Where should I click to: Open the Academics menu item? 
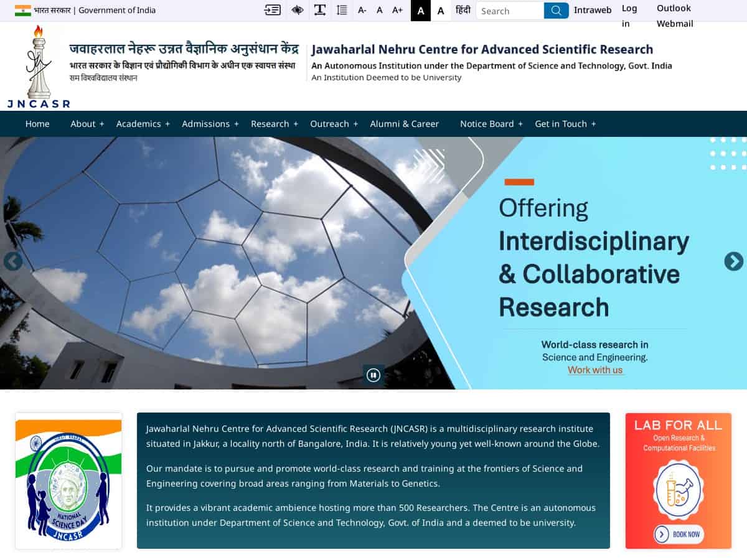click(x=138, y=124)
